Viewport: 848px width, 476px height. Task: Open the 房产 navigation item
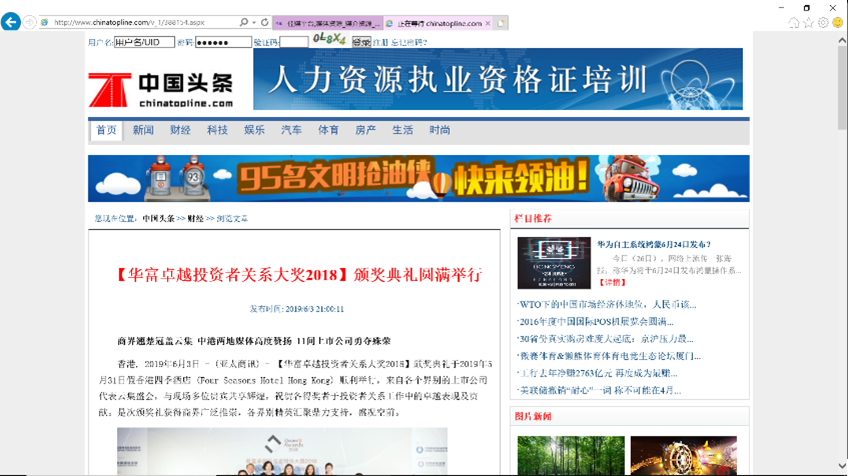tap(366, 130)
